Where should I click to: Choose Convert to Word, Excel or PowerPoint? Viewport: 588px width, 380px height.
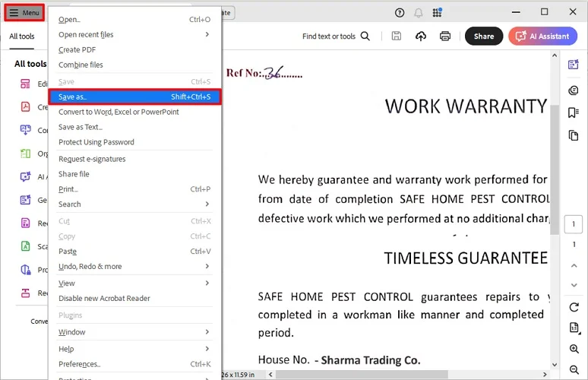pyautogui.click(x=134, y=112)
